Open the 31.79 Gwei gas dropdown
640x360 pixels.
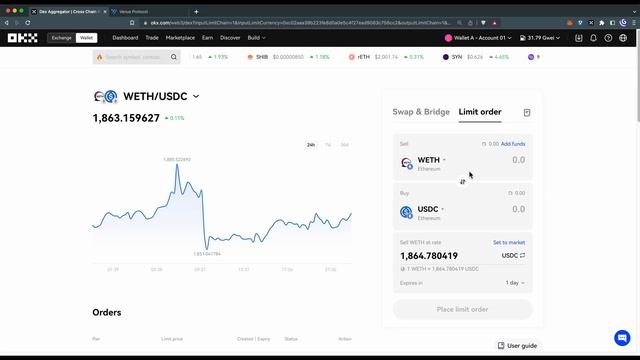point(540,38)
